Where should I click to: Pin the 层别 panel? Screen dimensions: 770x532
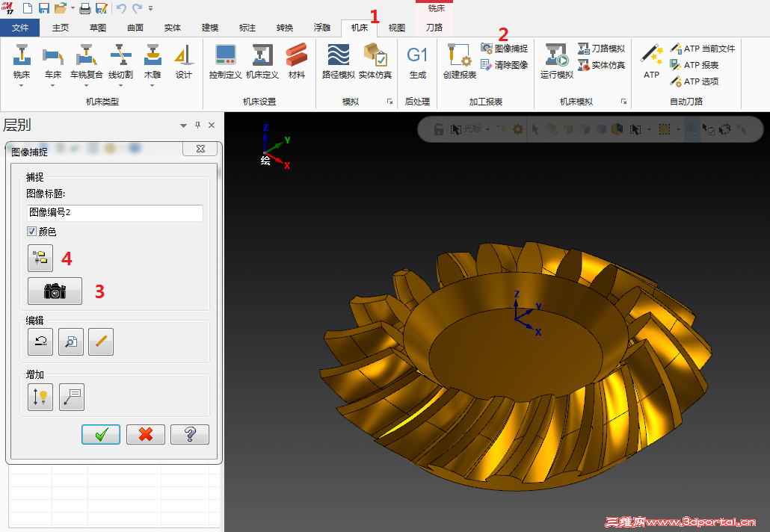pyautogui.click(x=198, y=125)
